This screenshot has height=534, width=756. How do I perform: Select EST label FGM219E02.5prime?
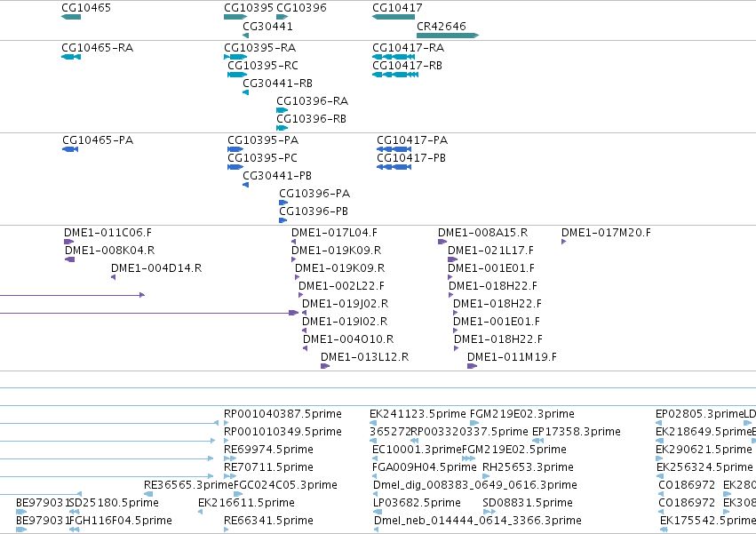click(514, 450)
